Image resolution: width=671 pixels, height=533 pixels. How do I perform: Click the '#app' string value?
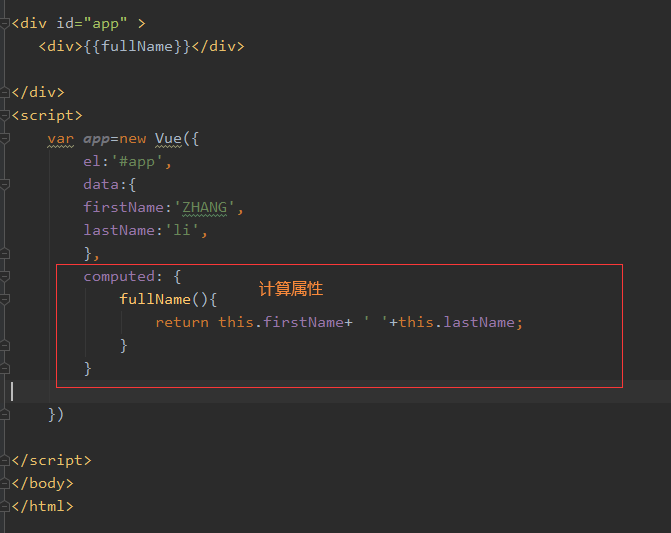point(137,162)
